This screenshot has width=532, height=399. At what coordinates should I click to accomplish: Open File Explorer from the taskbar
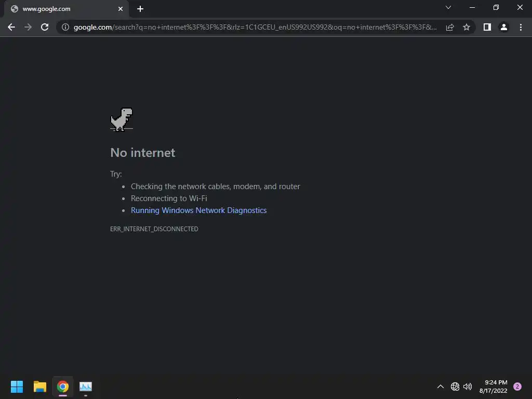coord(39,387)
